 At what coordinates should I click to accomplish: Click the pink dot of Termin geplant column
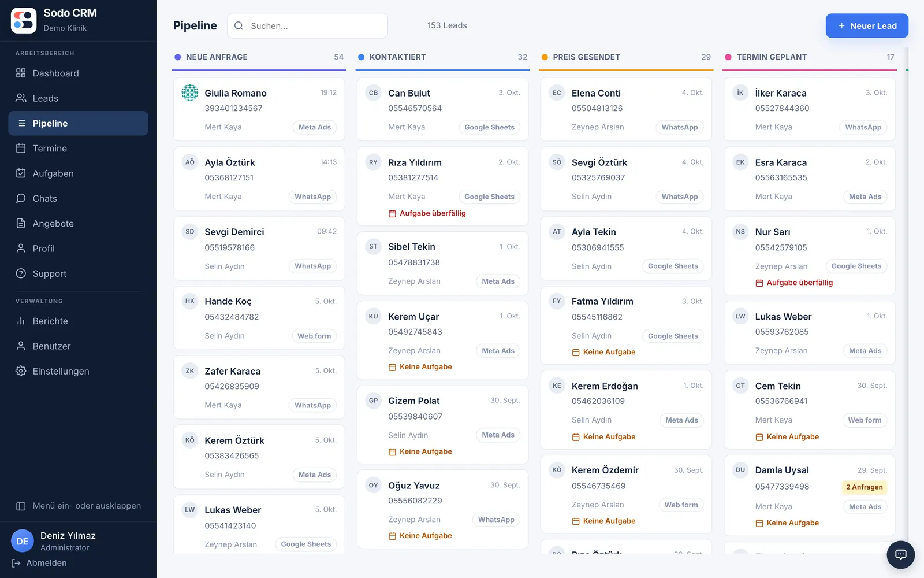(728, 57)
